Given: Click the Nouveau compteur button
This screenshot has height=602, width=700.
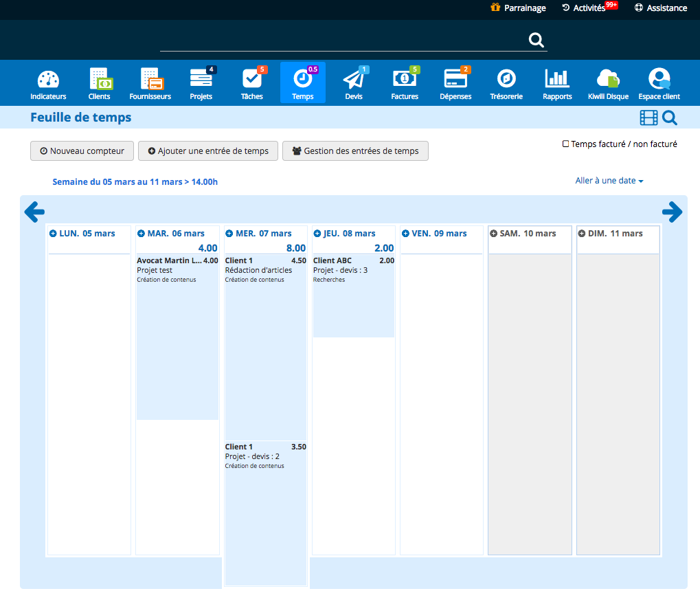Looking at the screenshot, I should click(x=82, y=151).
